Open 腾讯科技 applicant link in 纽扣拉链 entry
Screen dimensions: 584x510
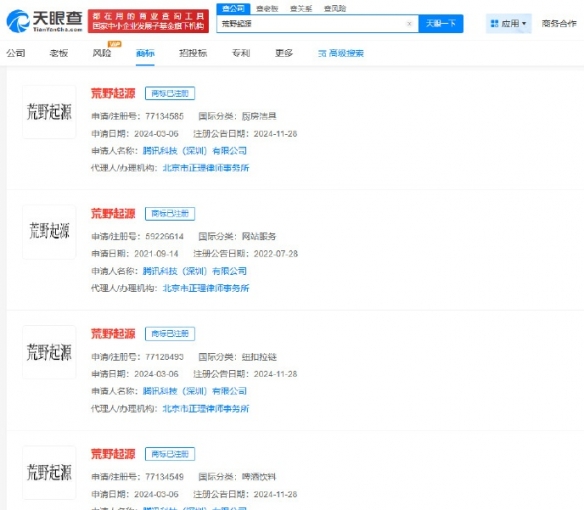(195, 391)
